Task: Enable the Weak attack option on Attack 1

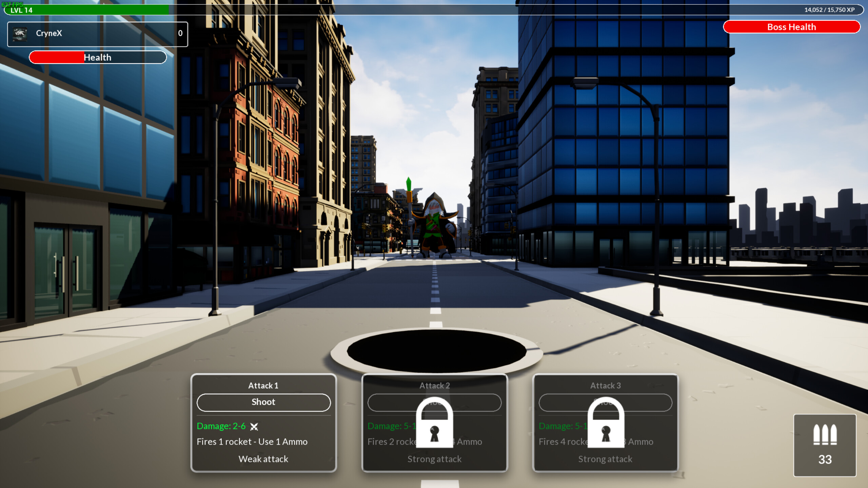Action: click(x=263, y=459)
